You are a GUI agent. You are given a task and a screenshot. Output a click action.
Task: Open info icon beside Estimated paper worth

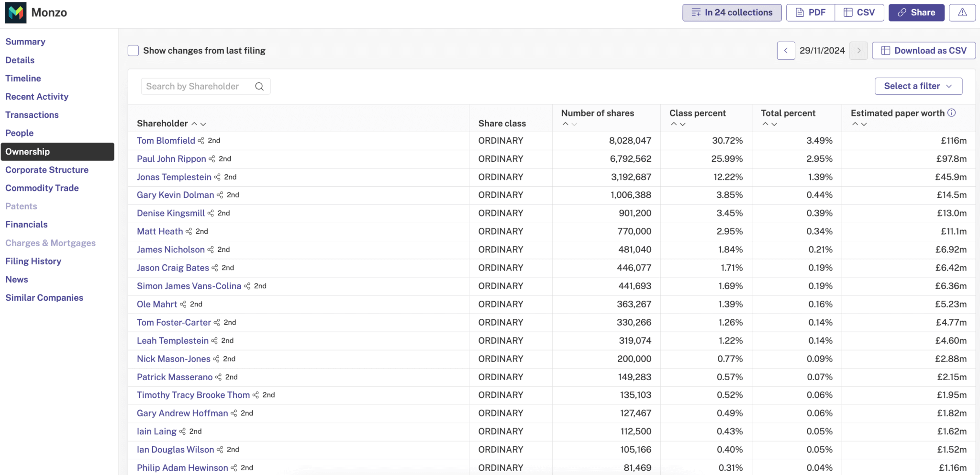click(x=952, y=113)
